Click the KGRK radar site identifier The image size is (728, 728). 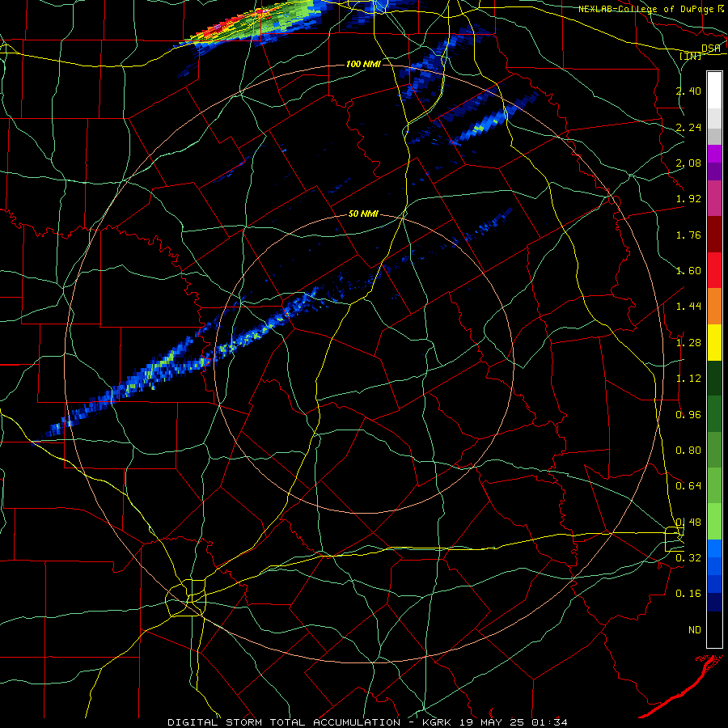click(438, 722)
